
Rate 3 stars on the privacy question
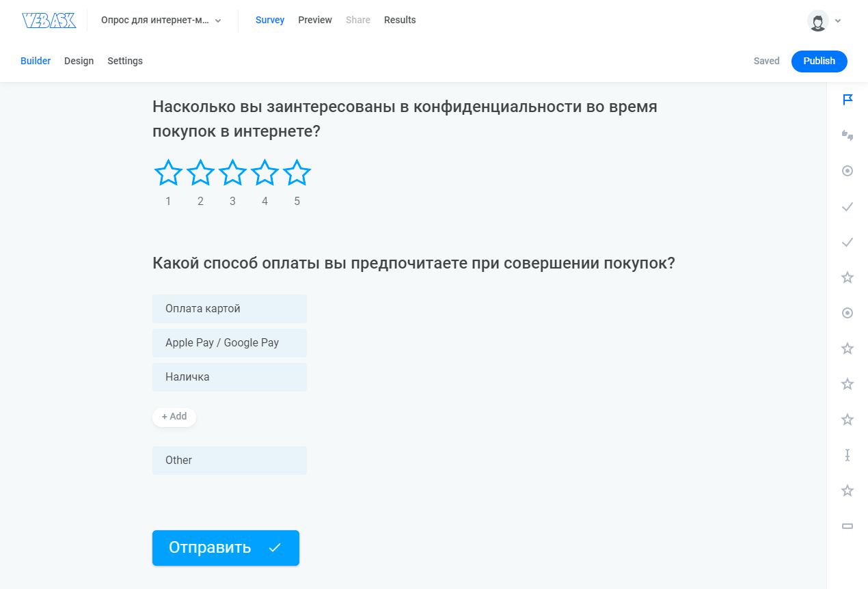point(232,172)
